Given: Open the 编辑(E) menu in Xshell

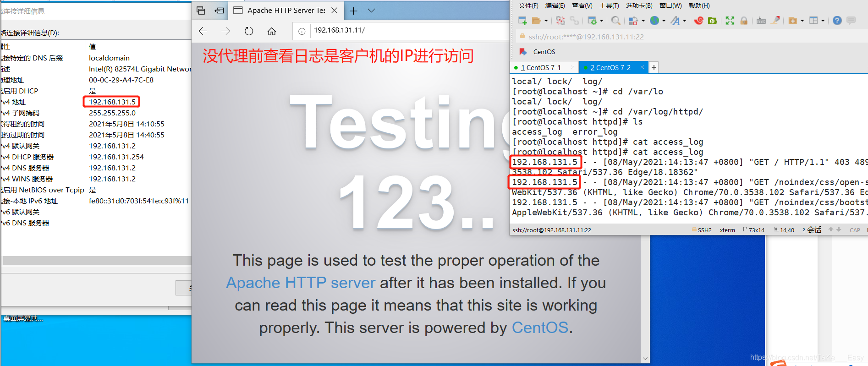Looking at the screenshot, I should [x=555, y=5].
